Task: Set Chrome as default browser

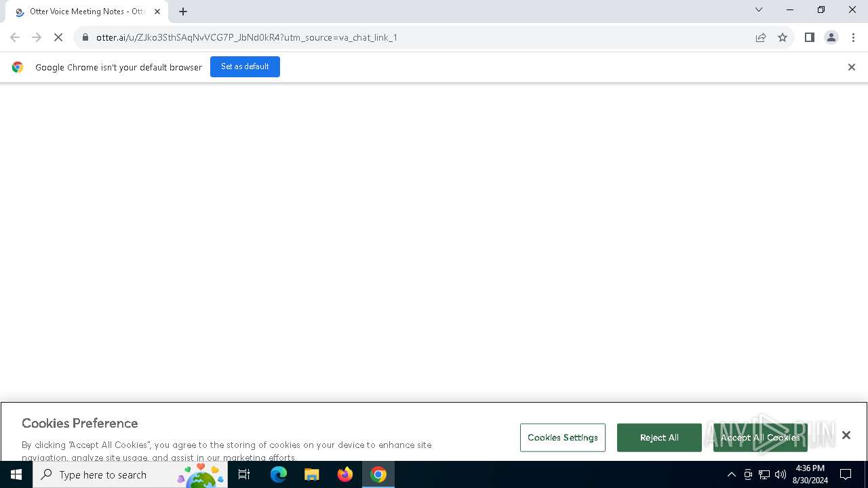Action: (x=245, y=66)
